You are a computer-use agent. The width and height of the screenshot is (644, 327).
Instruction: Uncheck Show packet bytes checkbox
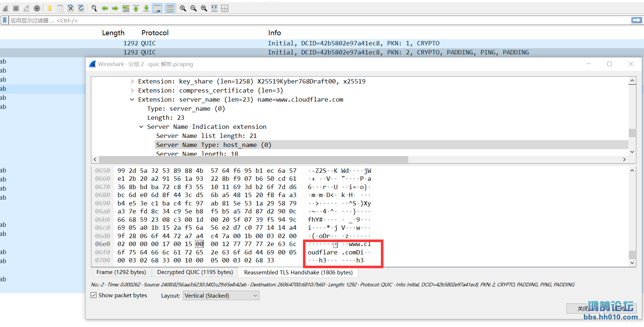click(94, 295)
